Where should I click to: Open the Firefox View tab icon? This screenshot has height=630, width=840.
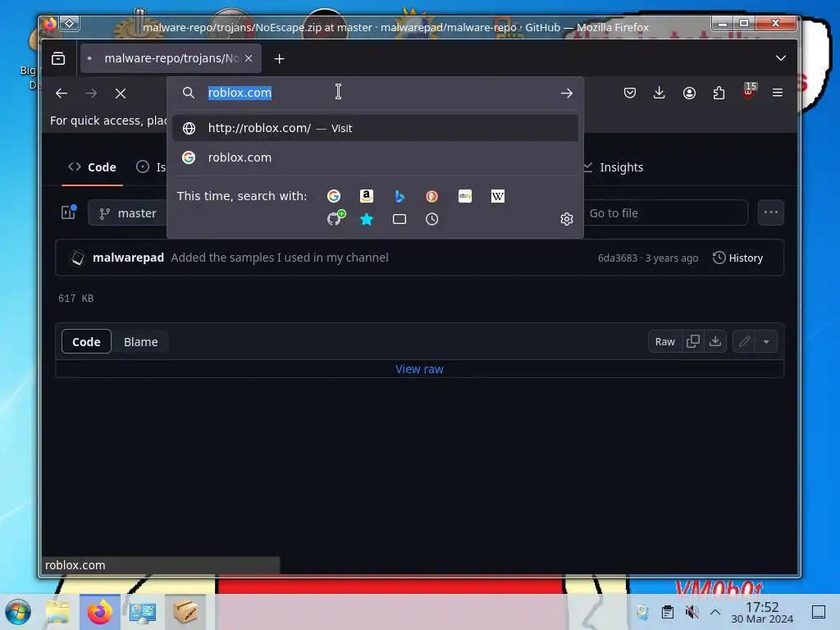tap(58, 58)
